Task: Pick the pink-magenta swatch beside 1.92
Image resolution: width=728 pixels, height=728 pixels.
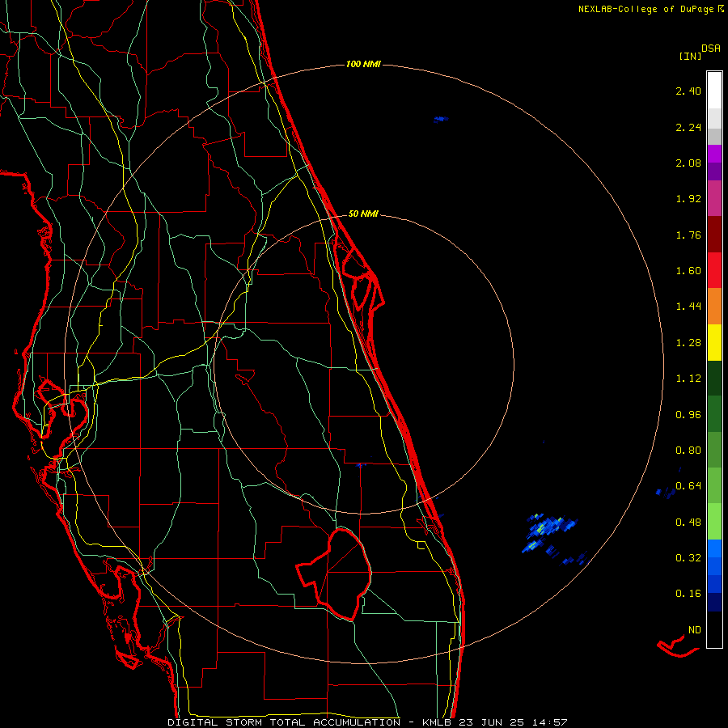Action: click(x=714, y=198)
